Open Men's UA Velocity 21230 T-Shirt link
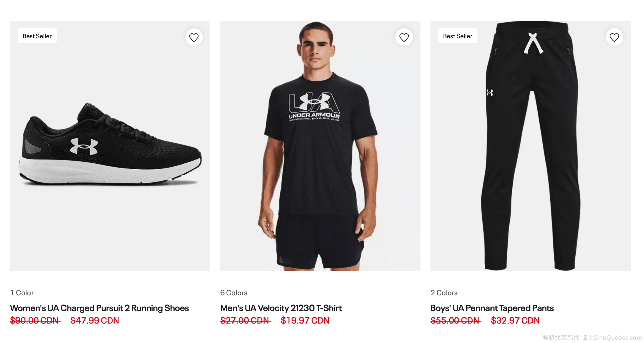Viewport: 644px width, 343px height. click(x=281, y=308)
